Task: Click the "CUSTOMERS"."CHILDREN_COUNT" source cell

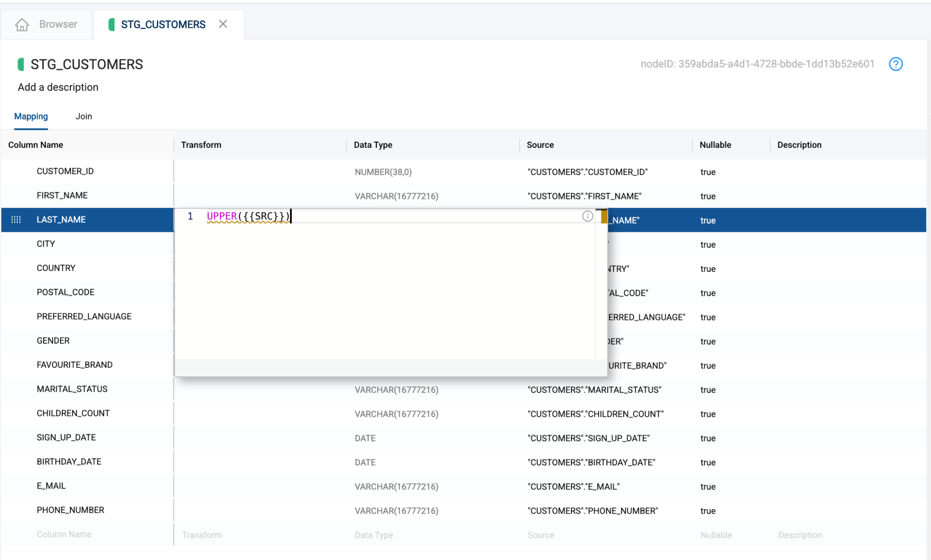Action: click(595, 414)
